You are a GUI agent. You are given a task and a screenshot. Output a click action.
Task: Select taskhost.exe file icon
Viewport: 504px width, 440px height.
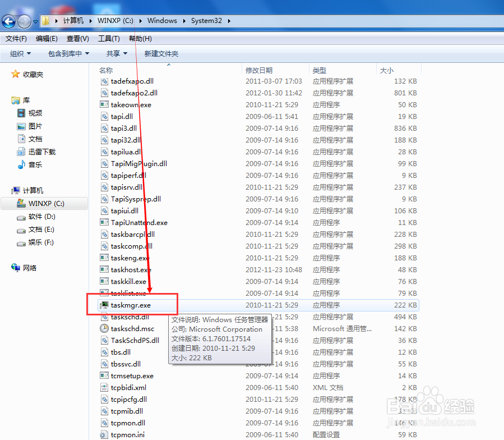pyautogui.click(x=104, y=270)
